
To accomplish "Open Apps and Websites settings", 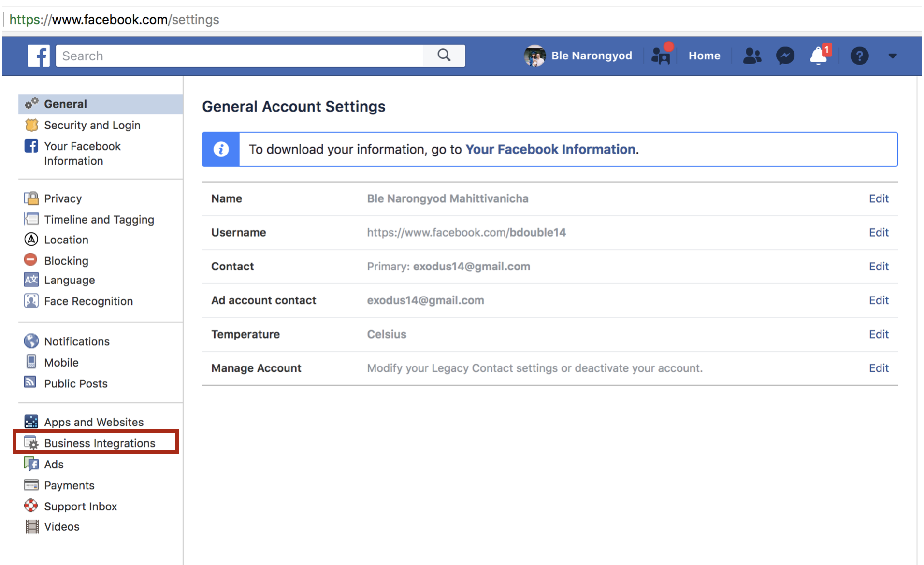I will 94,422.
